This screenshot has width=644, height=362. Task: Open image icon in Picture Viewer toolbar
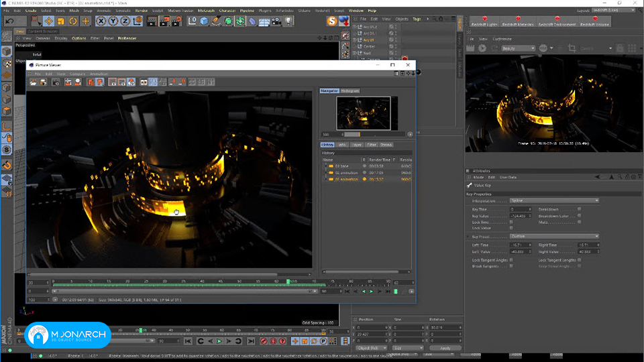click(x=34, y=82)
